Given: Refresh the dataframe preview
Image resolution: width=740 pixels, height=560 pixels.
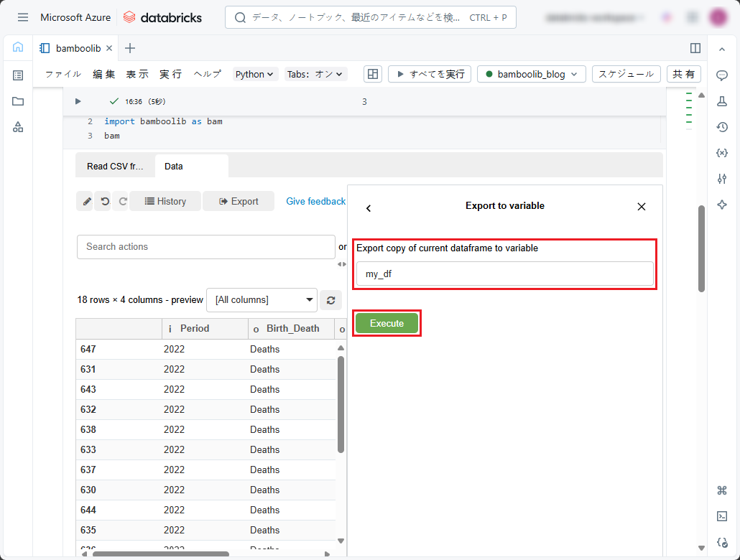Looking at the screenshot, I should pyautogui.click(x=330, y=300).
